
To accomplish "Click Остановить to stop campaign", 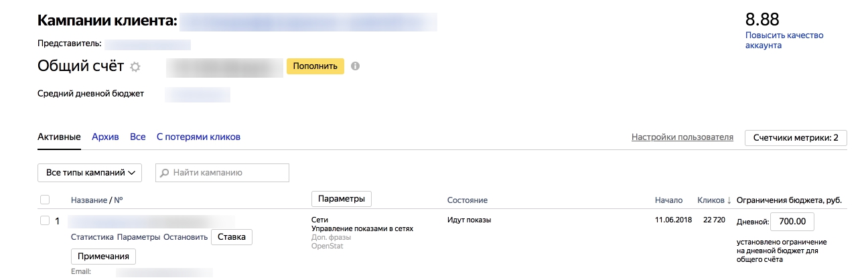I will point(185,237).
